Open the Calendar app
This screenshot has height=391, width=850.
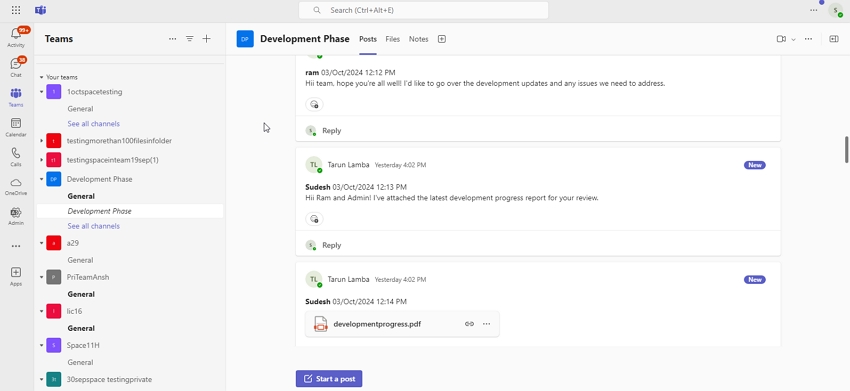[x=16, y=127]
